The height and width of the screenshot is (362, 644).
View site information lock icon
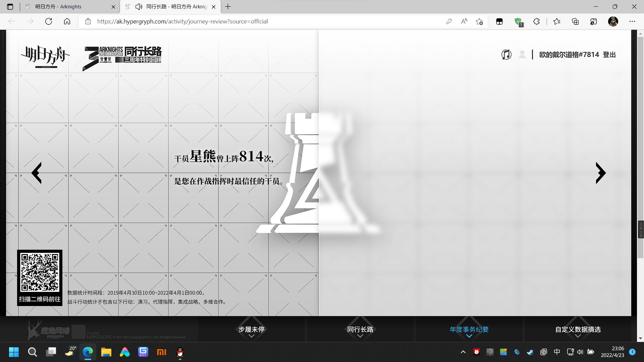click(88, 21)
